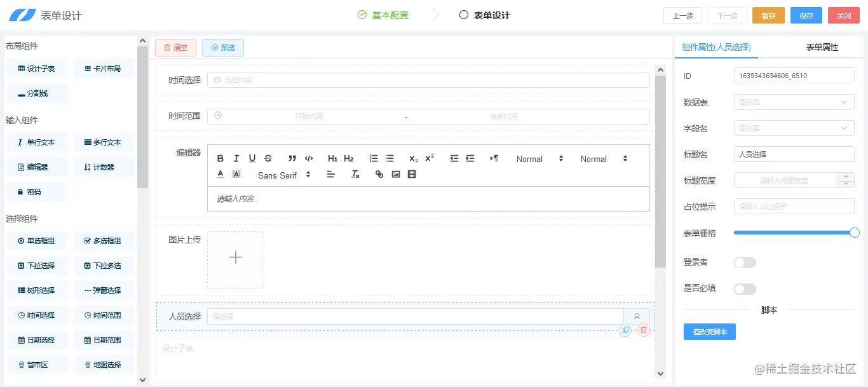The height and width of the screenshot is (387, 868).
Task: Apply Heading 1 in the editor
Action: 333,159
